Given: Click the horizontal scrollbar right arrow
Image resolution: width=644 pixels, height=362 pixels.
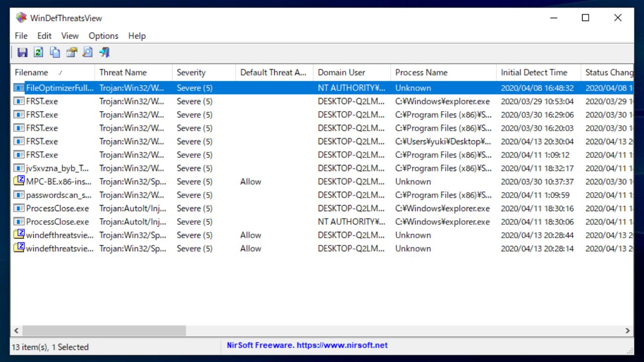Looking at the screenshot, I should (627, 331).
